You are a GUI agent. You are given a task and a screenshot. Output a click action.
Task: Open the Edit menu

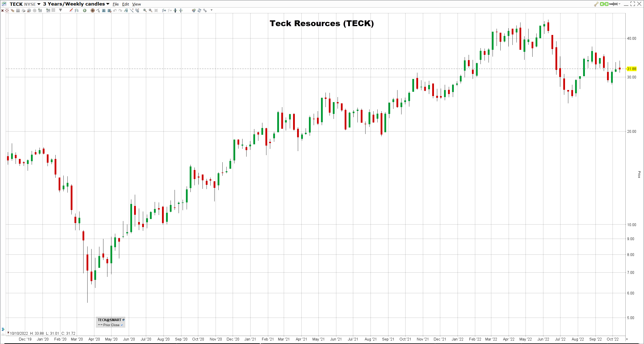126,4
